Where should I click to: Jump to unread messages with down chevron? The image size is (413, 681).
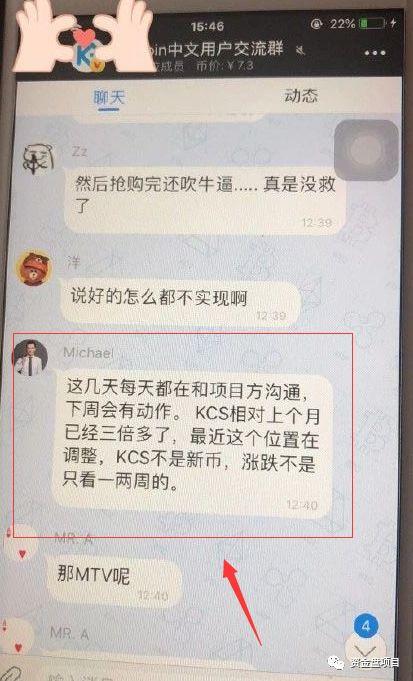[x=366, y=653]
